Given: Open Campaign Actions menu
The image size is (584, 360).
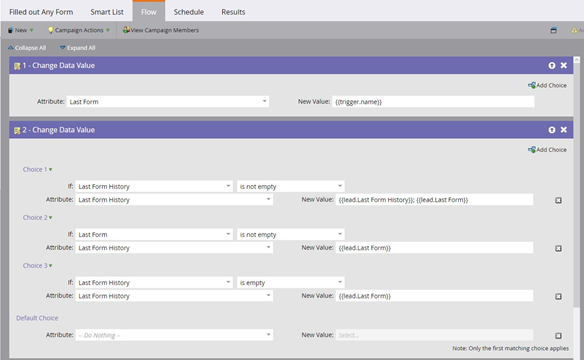Looking at the screenshot, I should coord(79,30).
